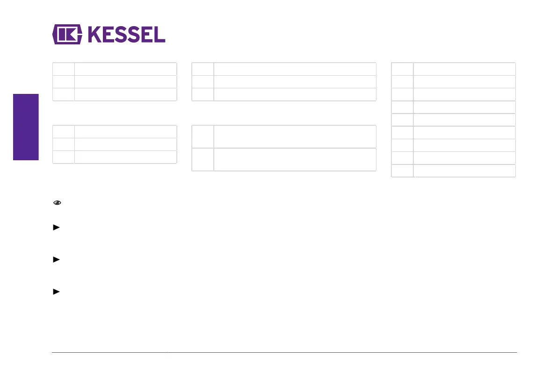The width and height of the screenshot is (557, 392).
Task: Select the purple side tab on left edge
Action: click(x=26, y=127)
